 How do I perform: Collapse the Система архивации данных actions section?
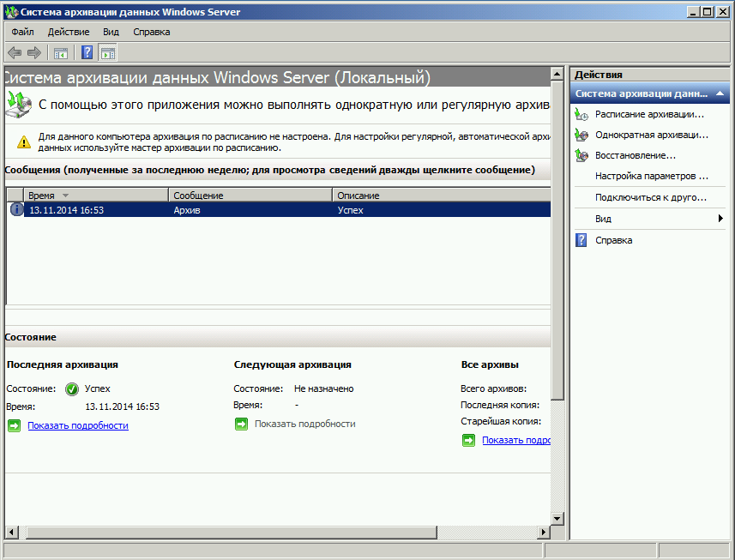(720, 93)
